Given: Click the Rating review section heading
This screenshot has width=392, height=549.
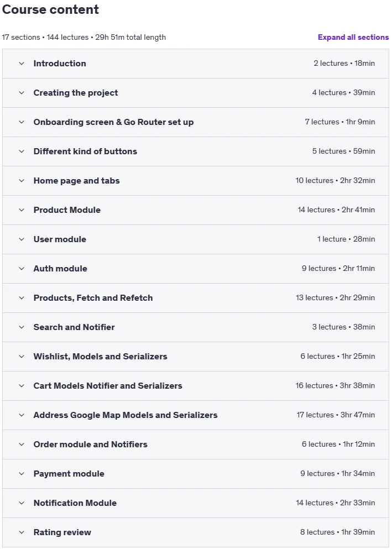Looking at the screenshot, I should click(62, 532).
